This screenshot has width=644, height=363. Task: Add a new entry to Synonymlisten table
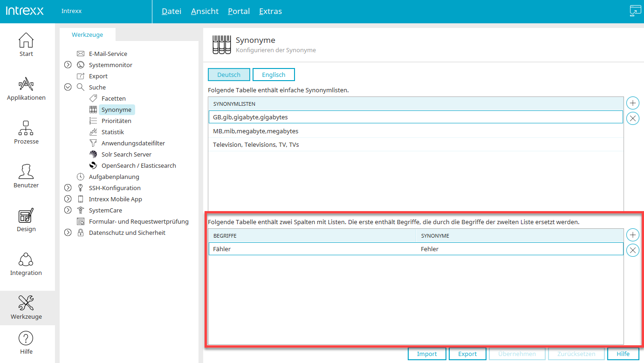632,103
